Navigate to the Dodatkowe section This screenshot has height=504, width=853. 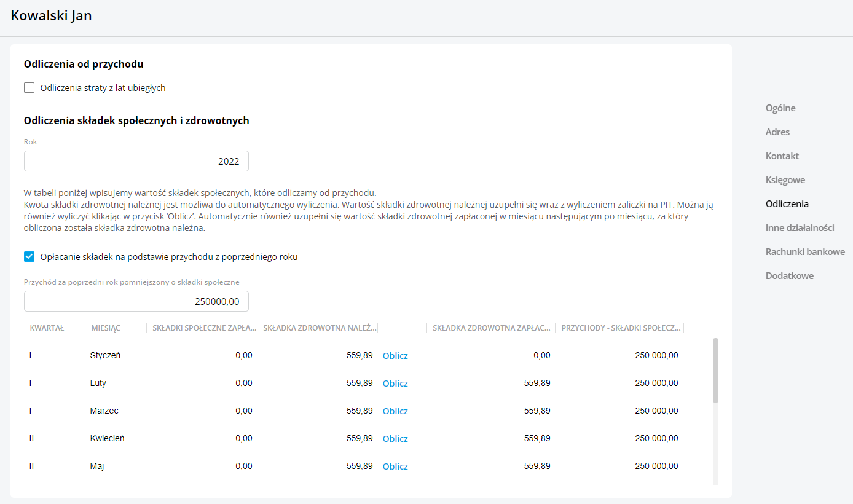[789, 276]
